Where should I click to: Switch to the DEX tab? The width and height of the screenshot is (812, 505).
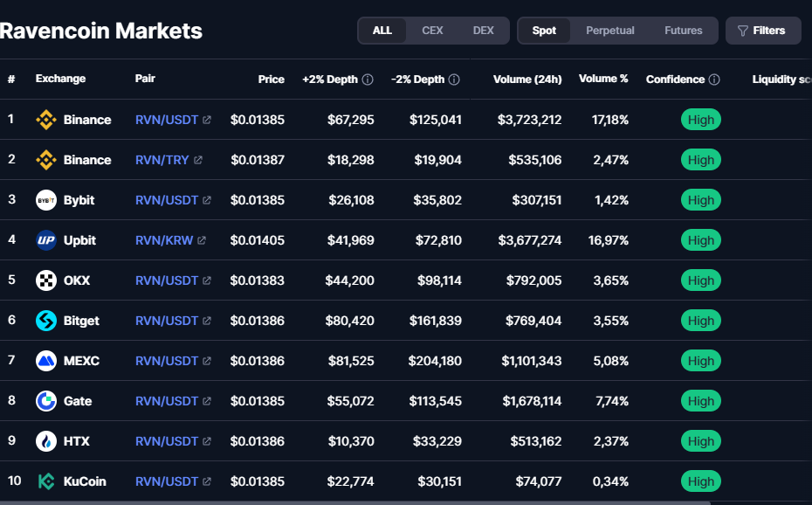[x=483, y=31]
